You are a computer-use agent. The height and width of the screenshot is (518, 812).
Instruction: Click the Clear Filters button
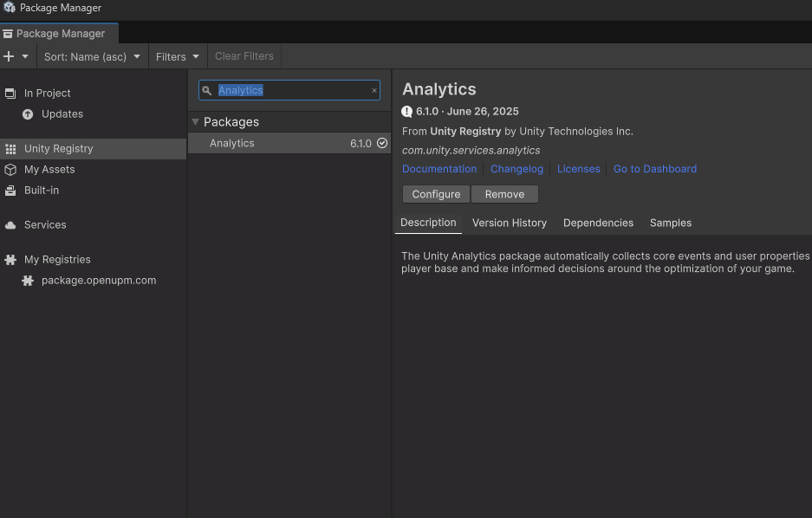244,56
